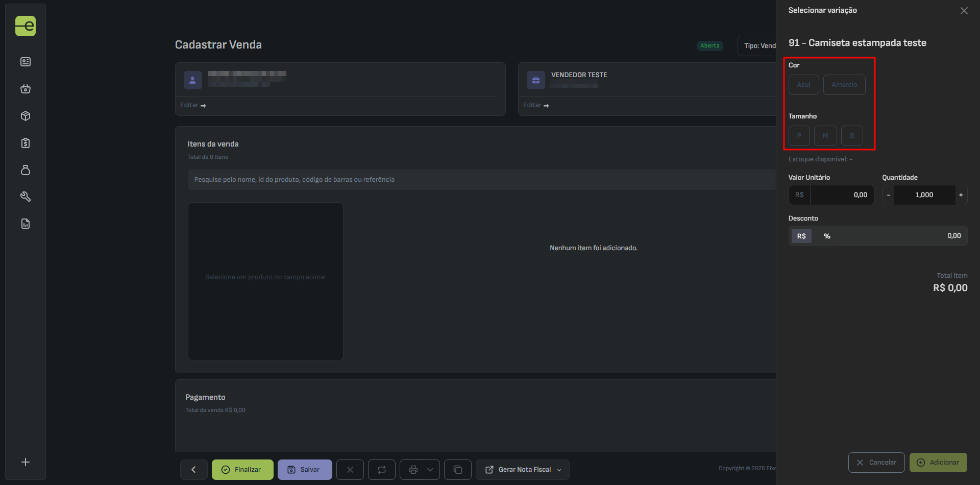Click the product search field
Image resolution: width=980 pixels, height=485 pixels.
point(480,180)
